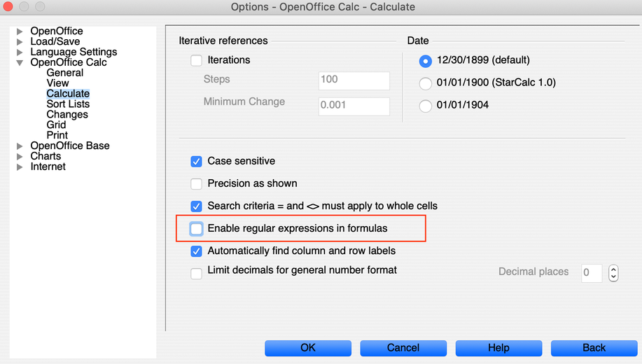
Task: Enable Limit decimals for general number format
Action: point(196,273)
